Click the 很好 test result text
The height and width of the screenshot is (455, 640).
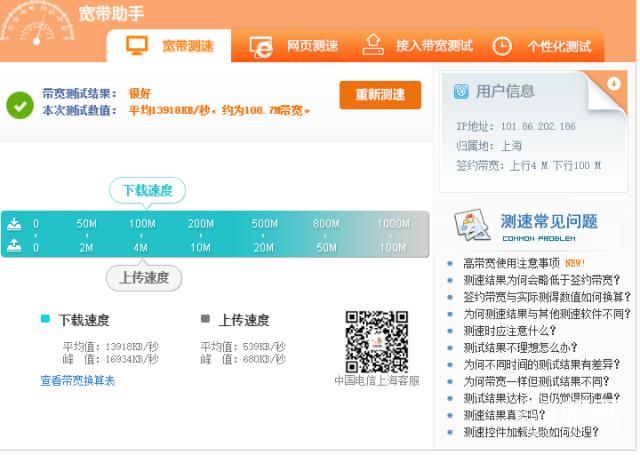140,93
